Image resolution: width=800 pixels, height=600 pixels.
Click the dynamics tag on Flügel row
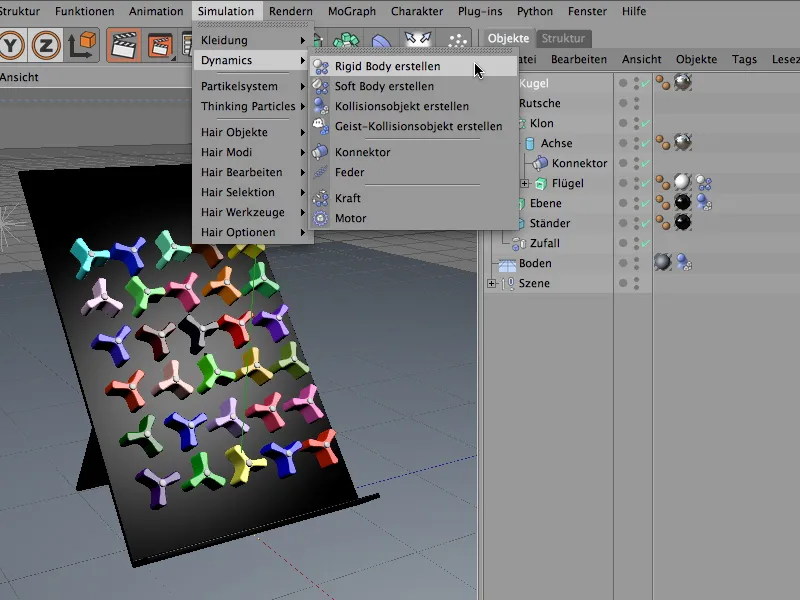[704, 183]
